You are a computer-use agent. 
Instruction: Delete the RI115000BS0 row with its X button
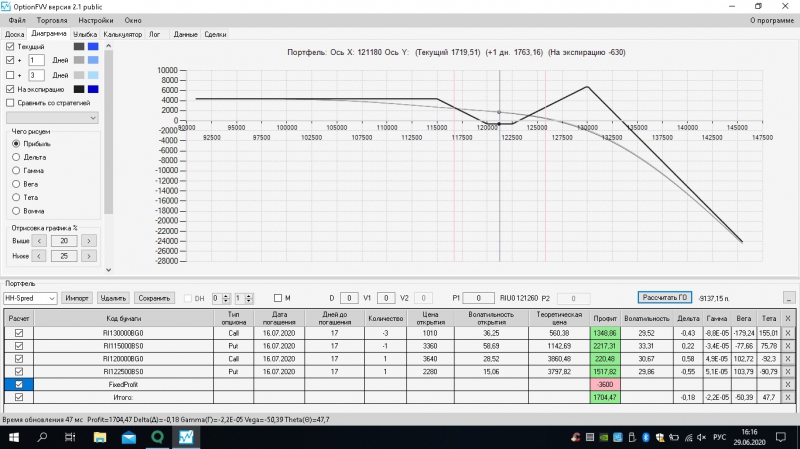coord(788,346)
